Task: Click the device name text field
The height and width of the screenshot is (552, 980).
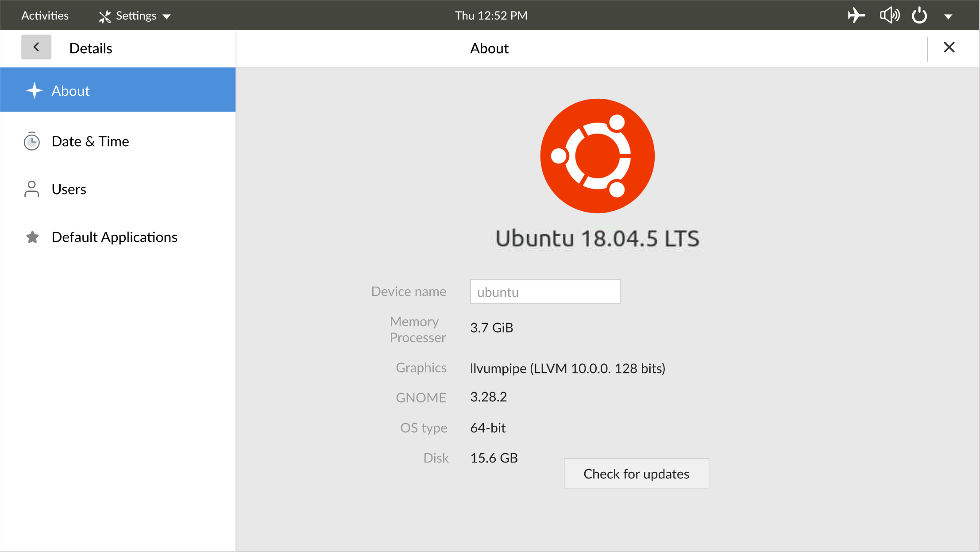Action: tap(545, 292)
